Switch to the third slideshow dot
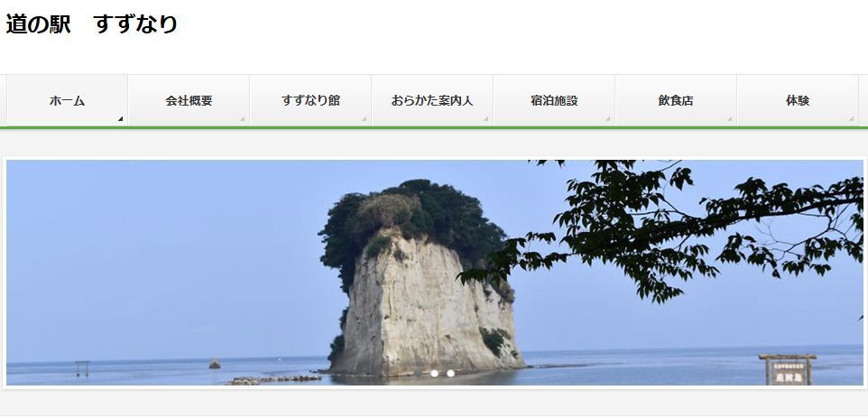The image size is (868, 418). click(450, 374)
